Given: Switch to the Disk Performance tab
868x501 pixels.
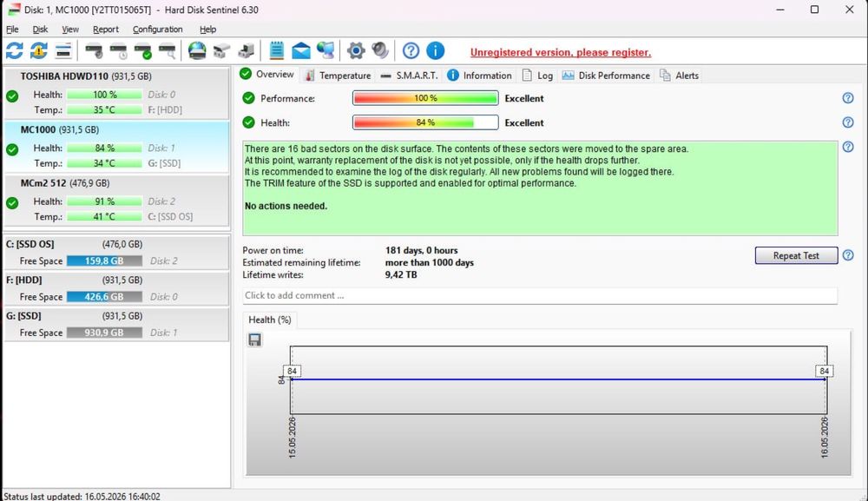Looking at the screenshot, I should tap(606, 76).
